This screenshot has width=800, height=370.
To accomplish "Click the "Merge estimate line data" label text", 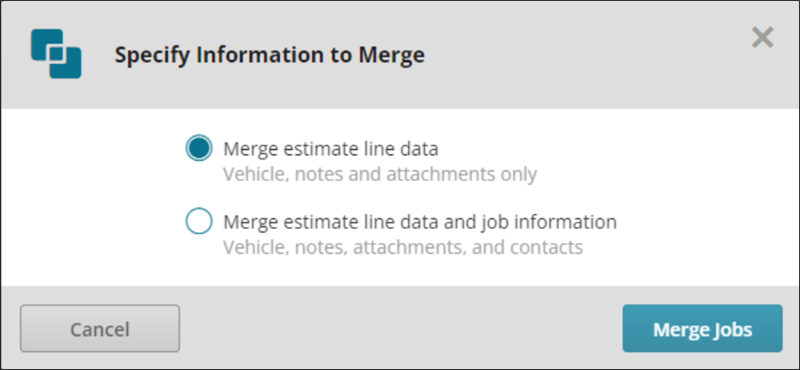I will 331,149.
